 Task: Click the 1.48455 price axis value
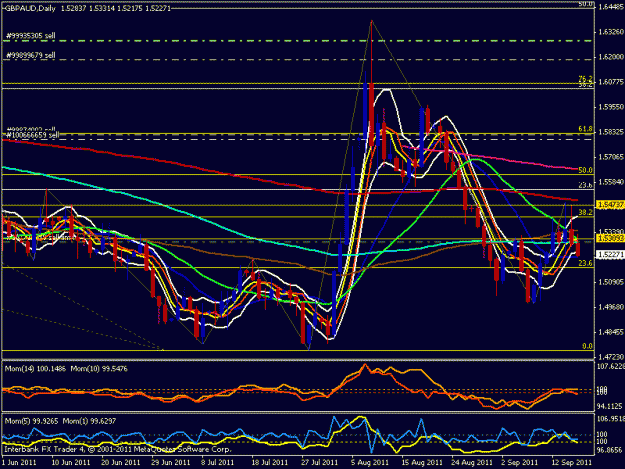pyautogui.click(x=610, y=332)
